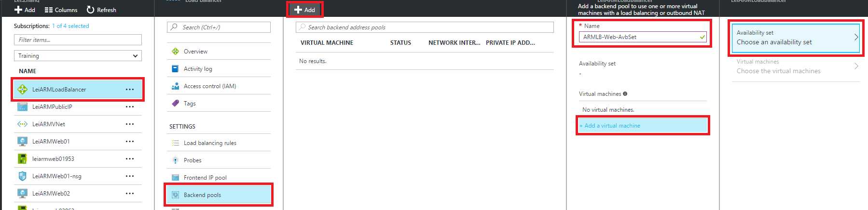Click the LeiARMVNet virtual network icon
This screenshot has width=868, height=210.
pyautogui.click(x=22, y=124)
